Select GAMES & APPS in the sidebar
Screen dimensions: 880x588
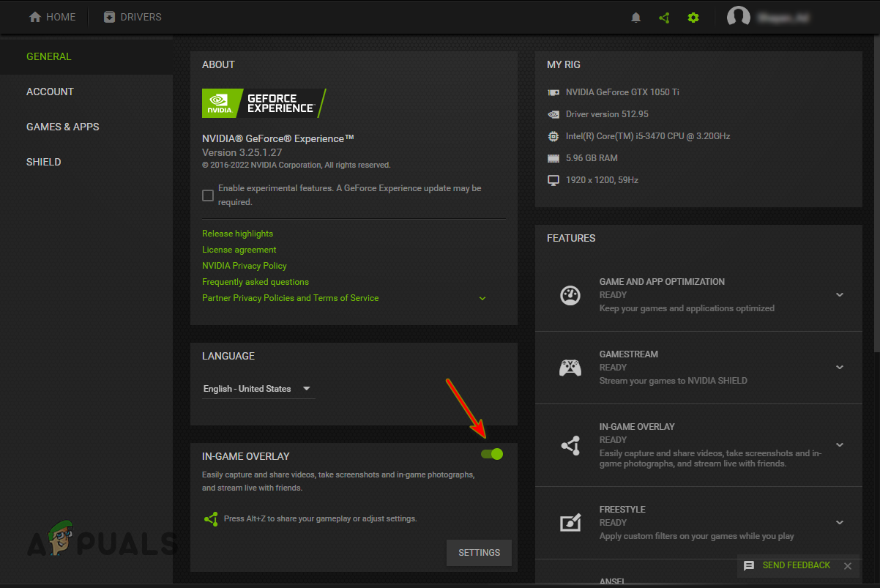click(x=62, y=127)
